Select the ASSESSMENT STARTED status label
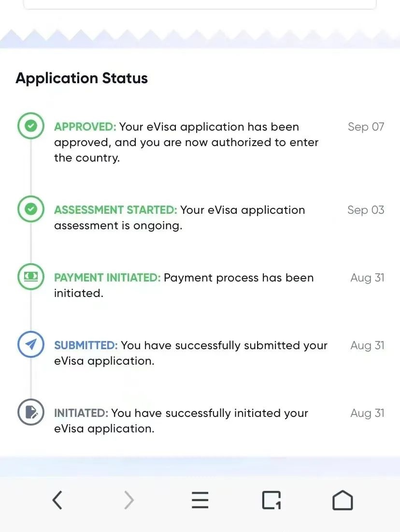This screenshot has height=532, width=400. (115, 210)
